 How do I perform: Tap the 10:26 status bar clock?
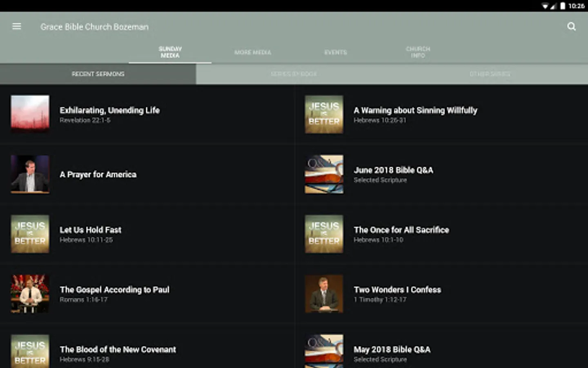576,6
